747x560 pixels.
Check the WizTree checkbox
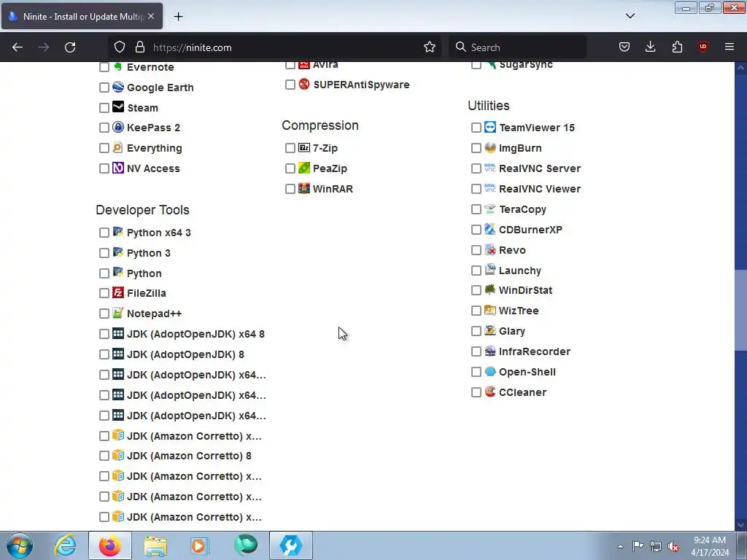pyautogui.click(x=476, y=311)
